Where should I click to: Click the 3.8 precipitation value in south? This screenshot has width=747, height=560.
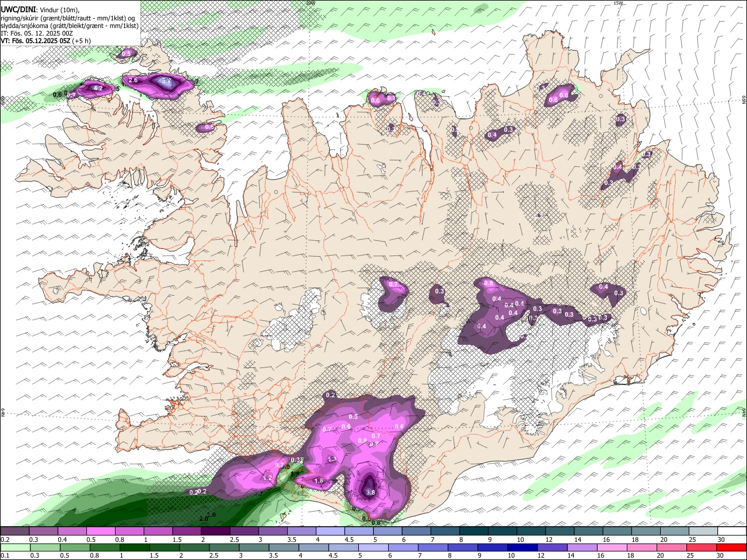pyautogui.click(x=371, y=493)
